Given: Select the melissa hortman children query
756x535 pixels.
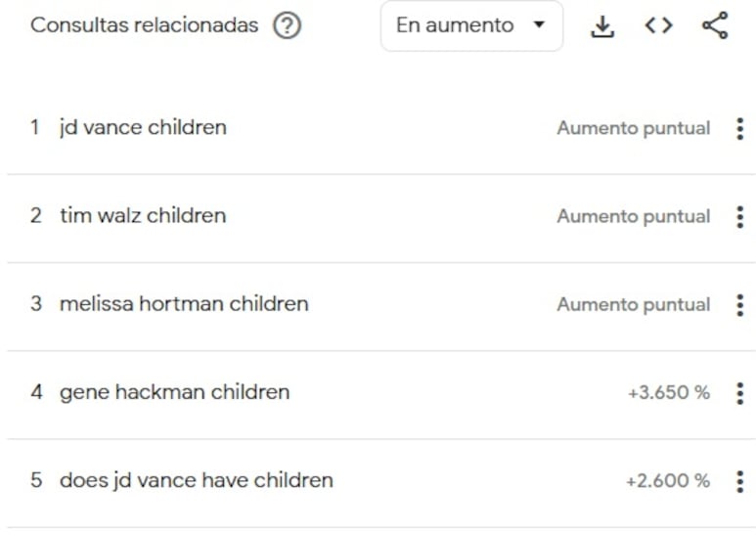Looking at the screenshot, I should (x=184, y=303).
